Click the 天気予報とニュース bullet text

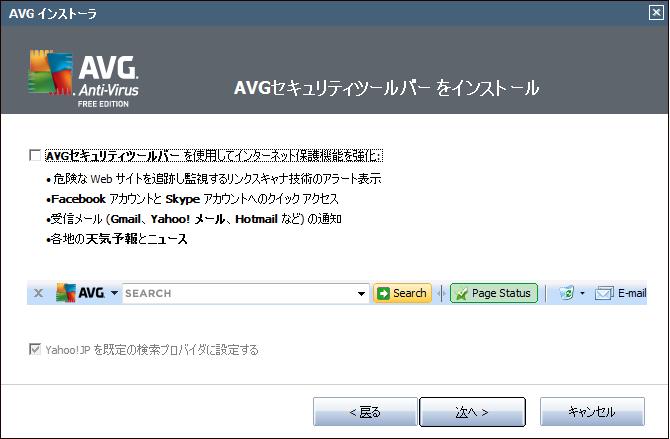[119, 239]
